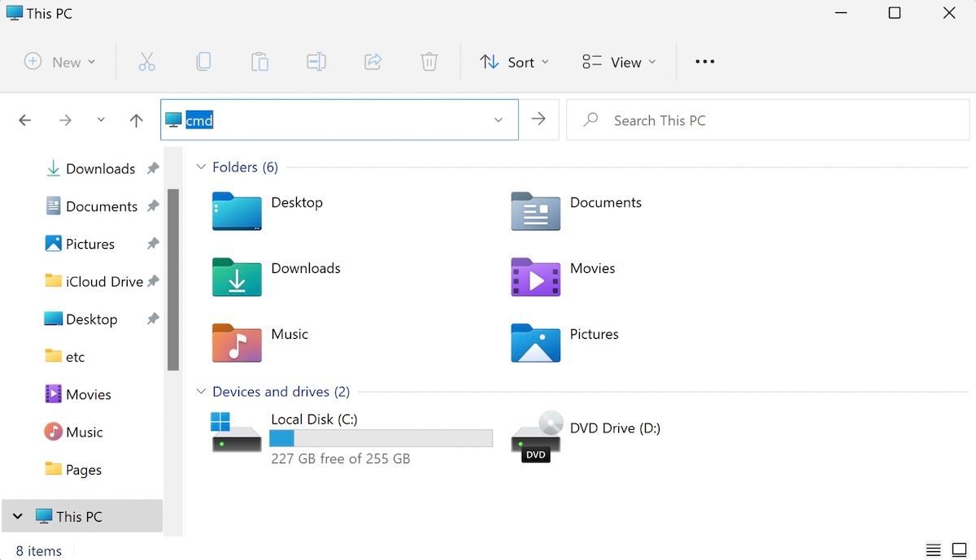976x560 pixels.
Task: Copy using the Copy toolbar icon
Action: (x=203, y=61)
